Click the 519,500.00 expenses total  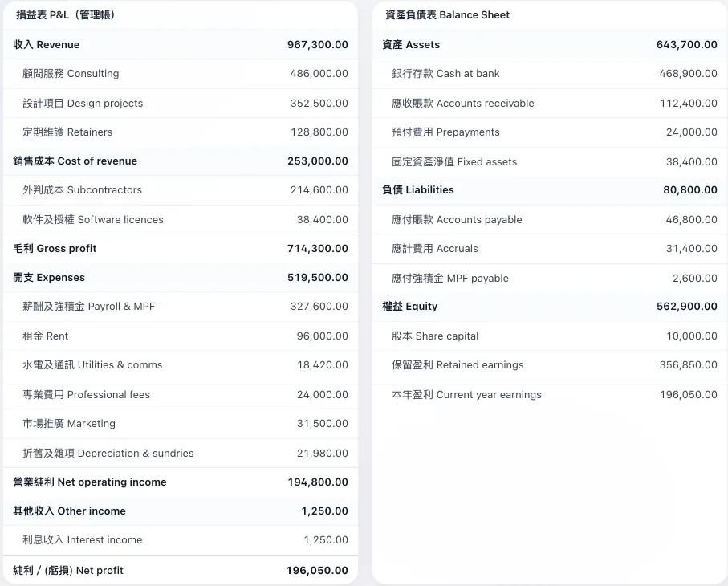[x=318, y=277]
